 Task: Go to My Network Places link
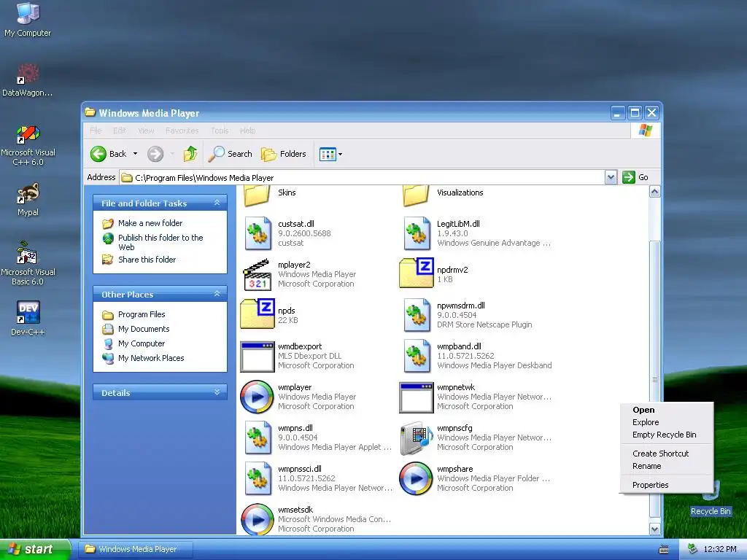150,358
